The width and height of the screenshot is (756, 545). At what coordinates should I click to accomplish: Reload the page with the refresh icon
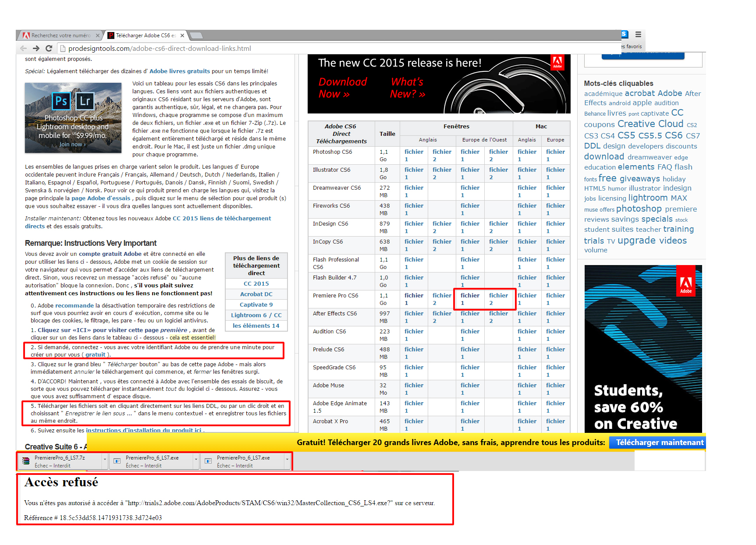coord(49,49)
